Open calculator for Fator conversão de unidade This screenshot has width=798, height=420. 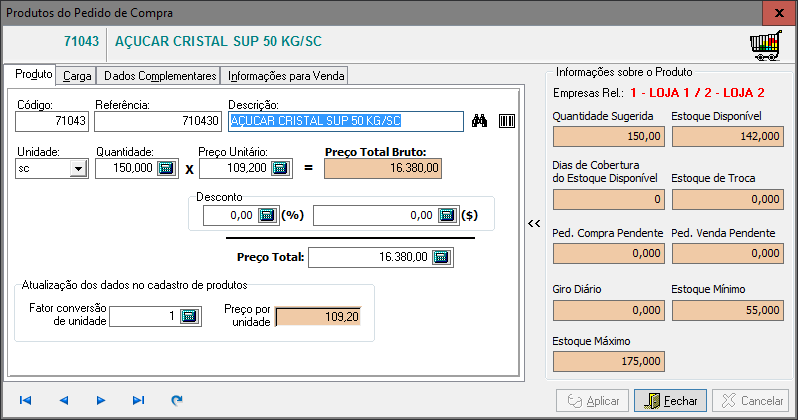click(189, 317)
